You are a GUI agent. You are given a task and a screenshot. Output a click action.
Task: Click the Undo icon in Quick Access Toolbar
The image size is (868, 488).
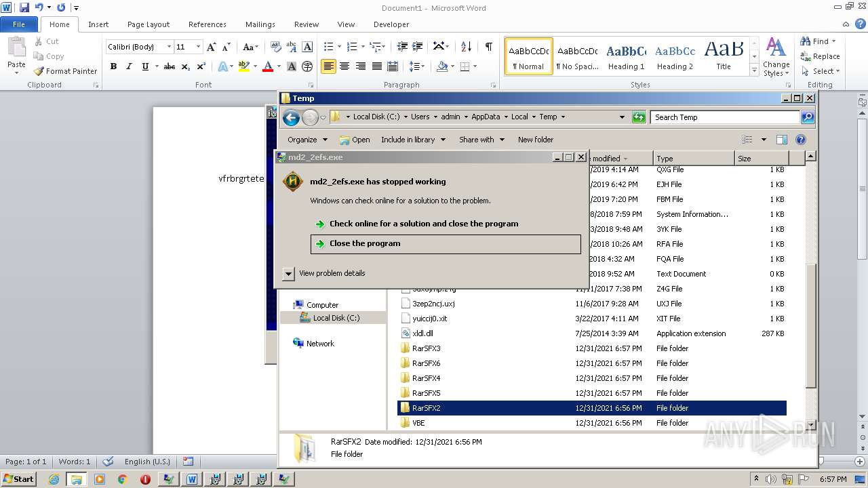[39, 7]
